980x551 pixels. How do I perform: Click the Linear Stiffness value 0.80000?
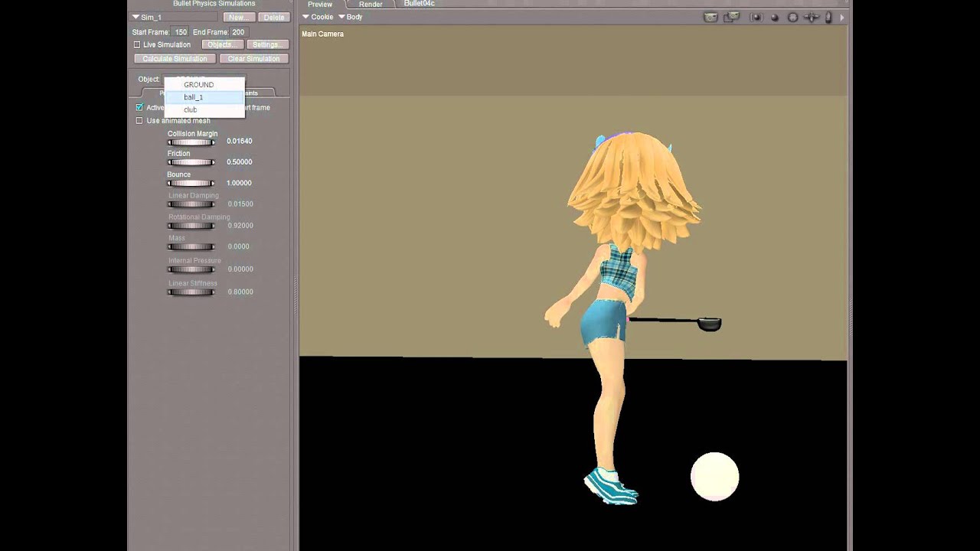240,292
